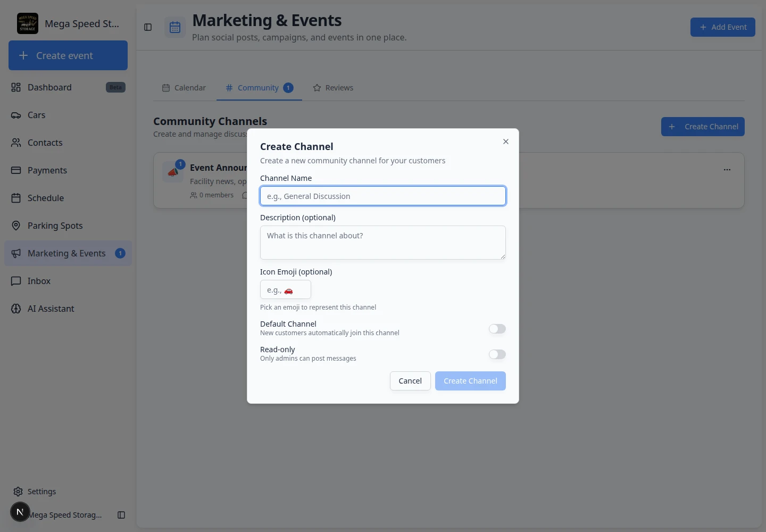Collapse sidebar using bottom panel icon
This screenshot has width=766, height=532.
[121, 515]
